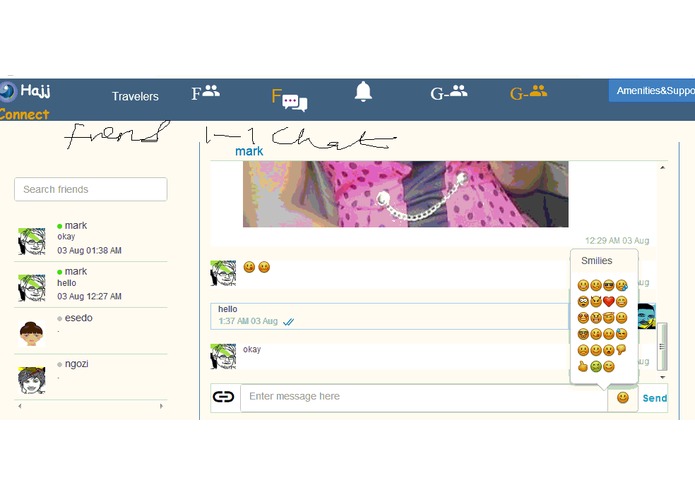Click friends list left scroll arrow

click(x=20, y=406)
